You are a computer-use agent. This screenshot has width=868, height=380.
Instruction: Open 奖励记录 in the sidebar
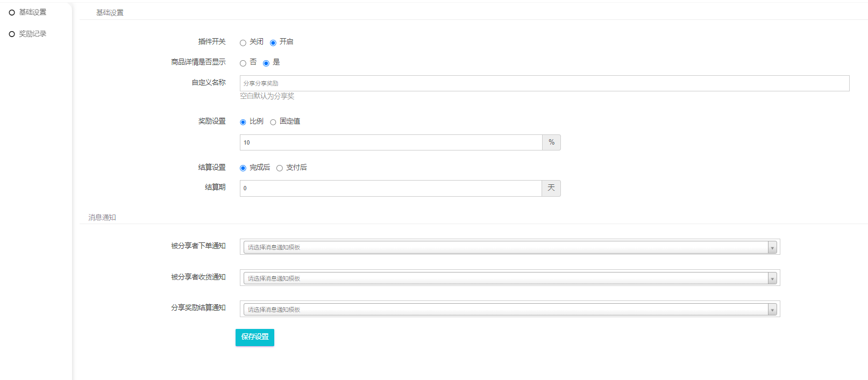[x=32, y=34]
